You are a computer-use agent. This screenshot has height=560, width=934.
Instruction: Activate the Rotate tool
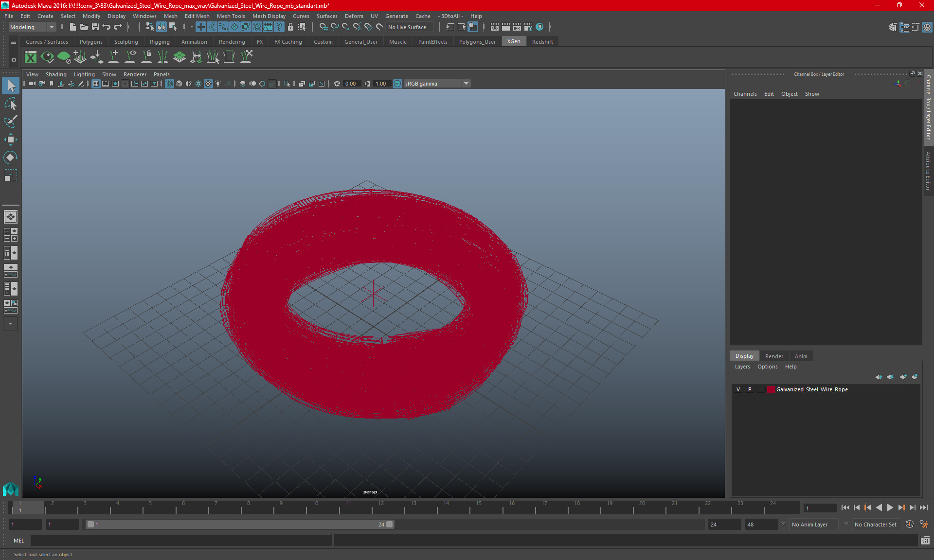[x=11, y=157]
